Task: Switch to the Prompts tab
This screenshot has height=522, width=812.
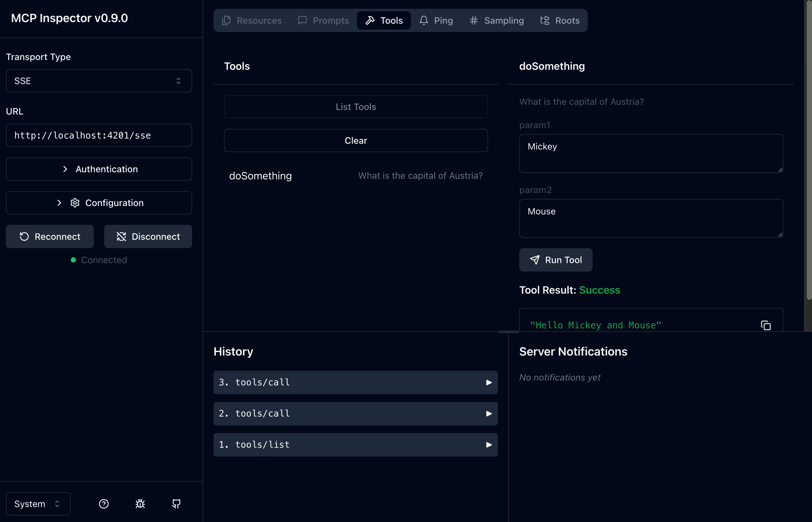Action: click(x=323, y=21)
